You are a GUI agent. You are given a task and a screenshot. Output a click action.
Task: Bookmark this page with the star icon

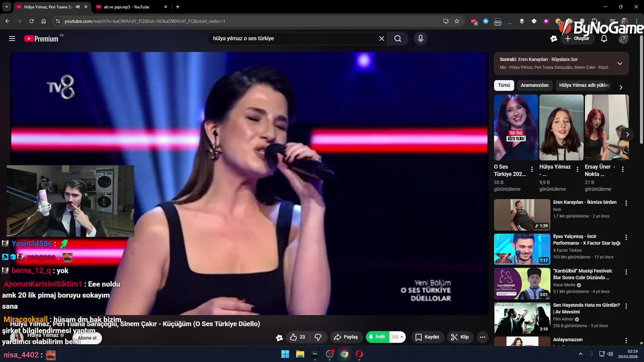click(457, 21)
